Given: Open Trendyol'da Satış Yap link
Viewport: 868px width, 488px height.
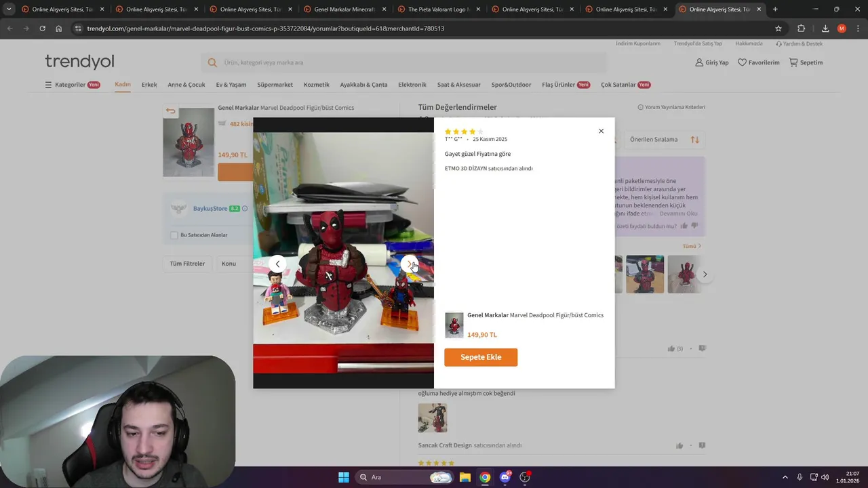Looking at the screenshot, I should tap(698, 43).
